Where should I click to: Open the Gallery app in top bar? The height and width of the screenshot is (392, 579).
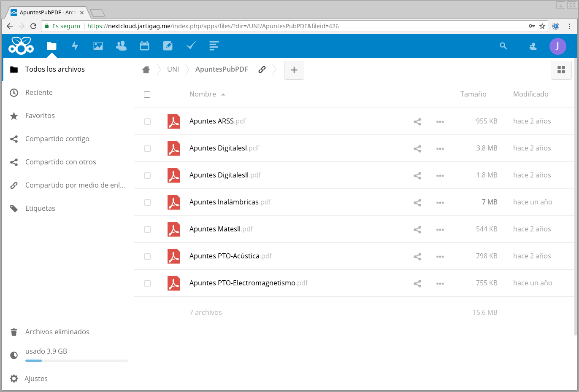point(98,46)
